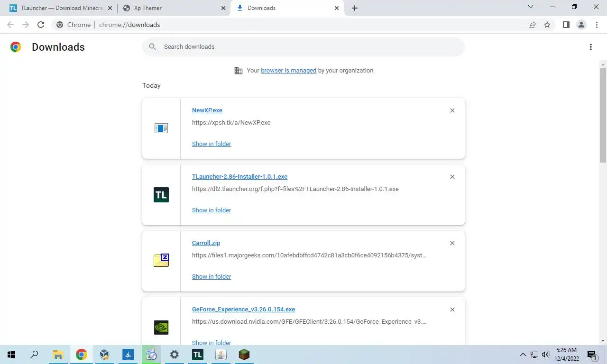The width and height of the screenshot is (607, 364).
Task: Open the Settings gear taskbar icon
Action: 175,355
